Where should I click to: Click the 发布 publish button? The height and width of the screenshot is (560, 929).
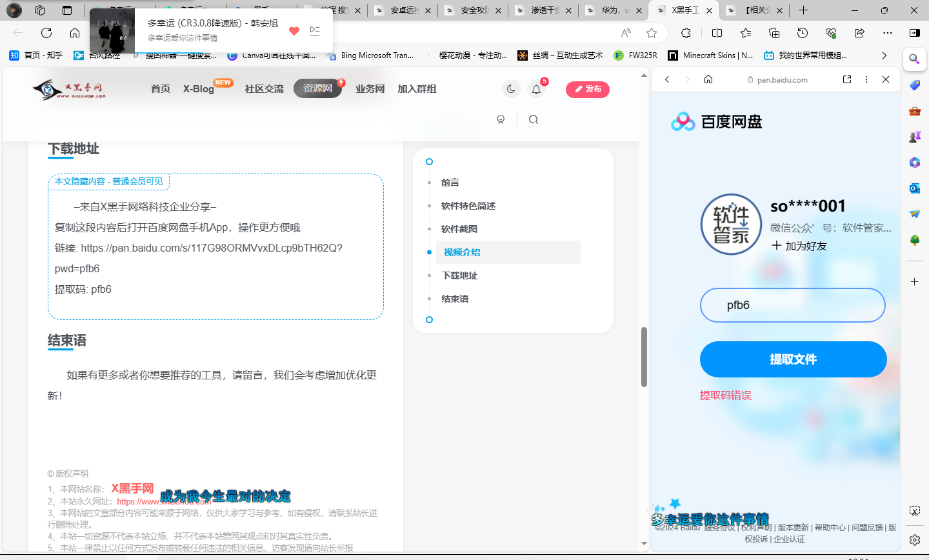tap(587, 90)
